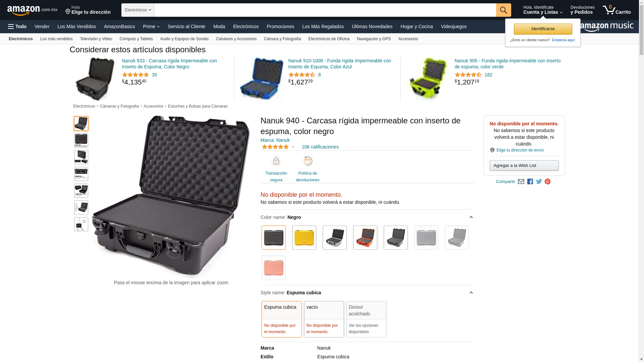This screenshot has height=362, width=644.
Task: Select the Espuma cubica style option
Action: 282,319
